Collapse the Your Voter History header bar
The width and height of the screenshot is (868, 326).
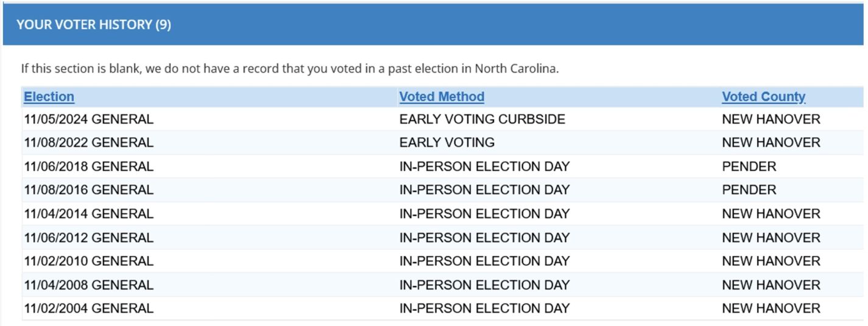pyautogui.click(x=433, y=24)
